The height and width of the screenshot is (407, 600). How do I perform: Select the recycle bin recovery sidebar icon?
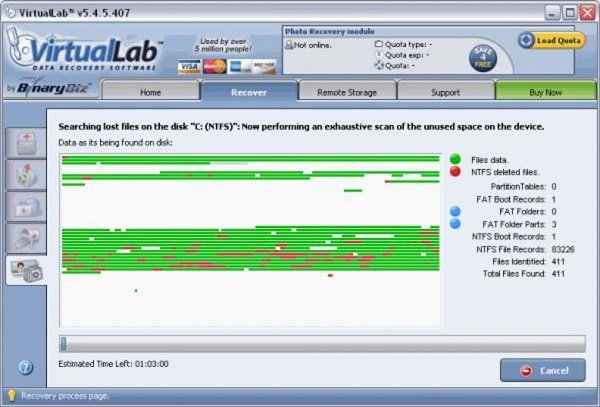[x=26, y=175]
